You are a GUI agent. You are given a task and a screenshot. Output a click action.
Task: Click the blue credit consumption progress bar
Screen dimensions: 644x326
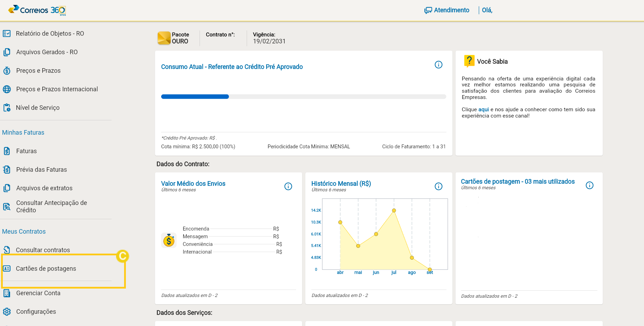pos(195,97)
